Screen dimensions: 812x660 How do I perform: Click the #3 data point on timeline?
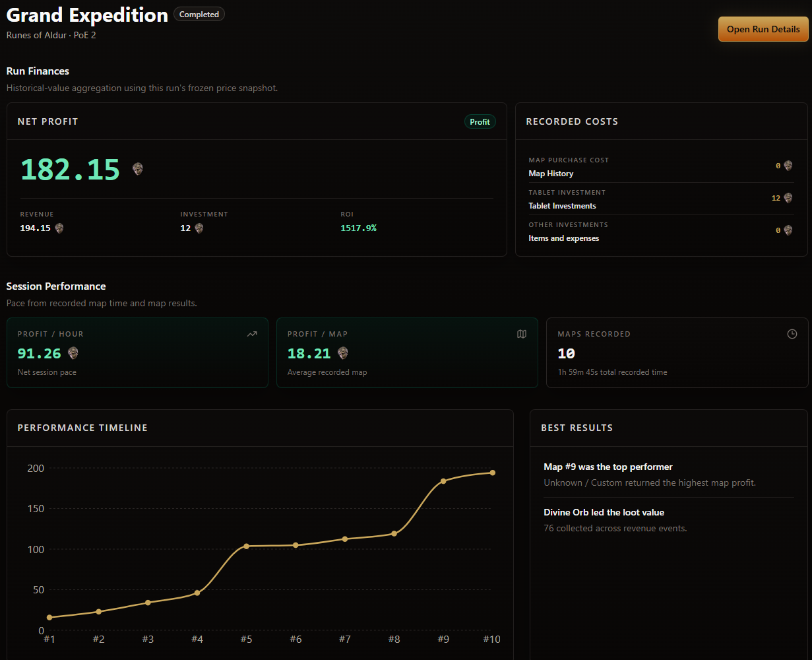(x=148, y=603)
